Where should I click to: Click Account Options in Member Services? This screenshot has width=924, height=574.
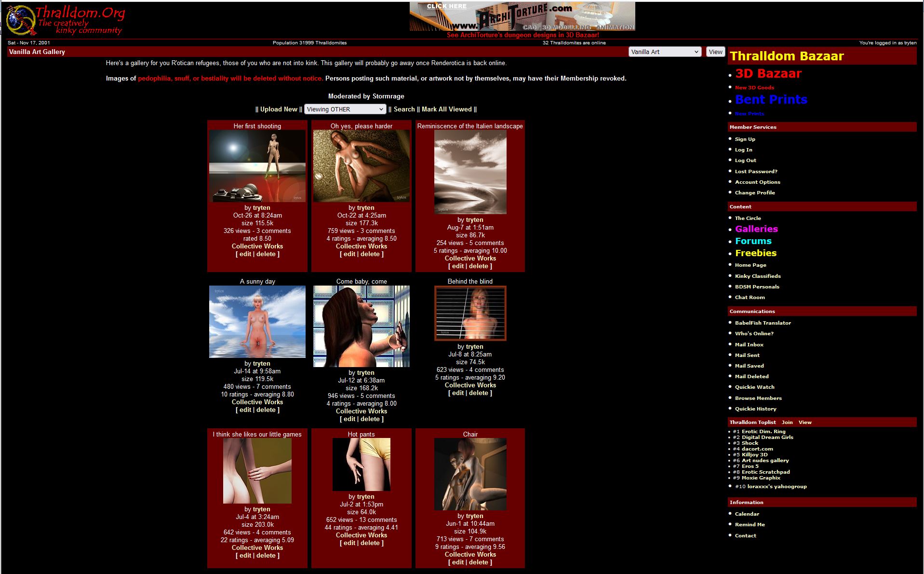[x=757, y=182]
